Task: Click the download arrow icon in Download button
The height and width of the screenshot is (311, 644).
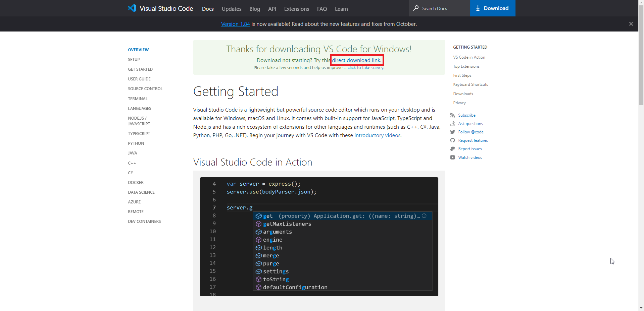Action: tap(478, 8)
